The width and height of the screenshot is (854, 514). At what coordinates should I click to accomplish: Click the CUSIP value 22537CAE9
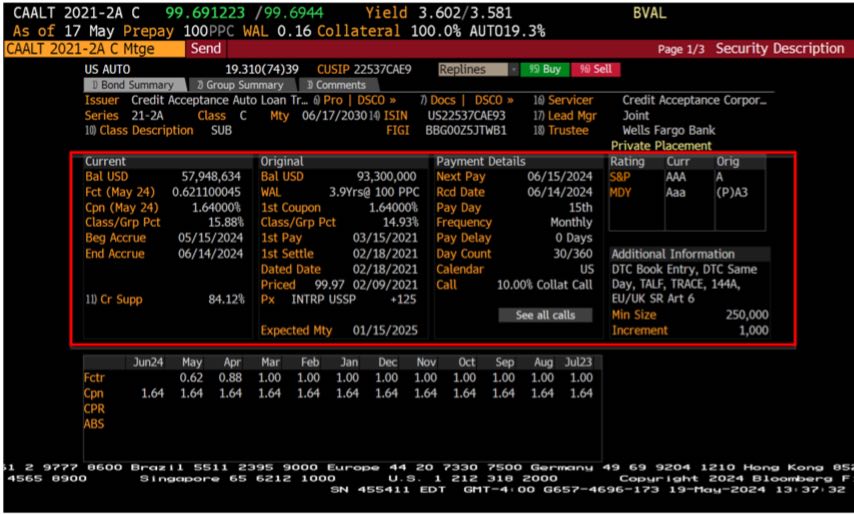382,70
